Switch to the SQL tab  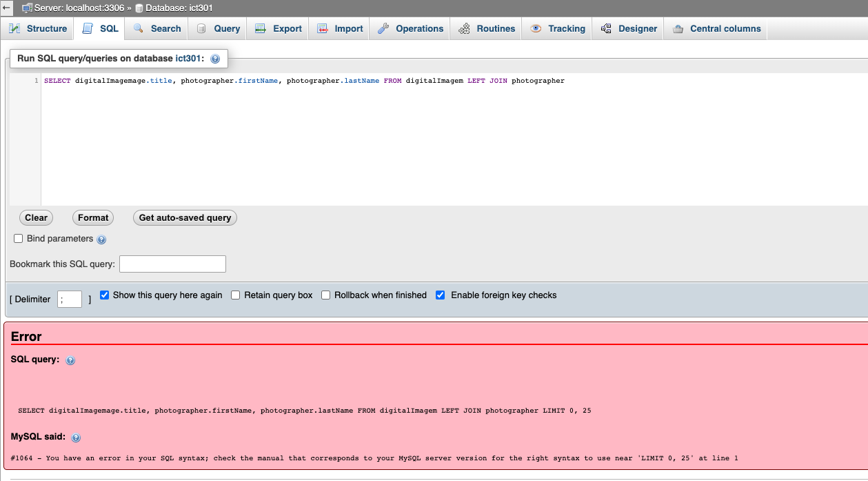tap(100, 28)
